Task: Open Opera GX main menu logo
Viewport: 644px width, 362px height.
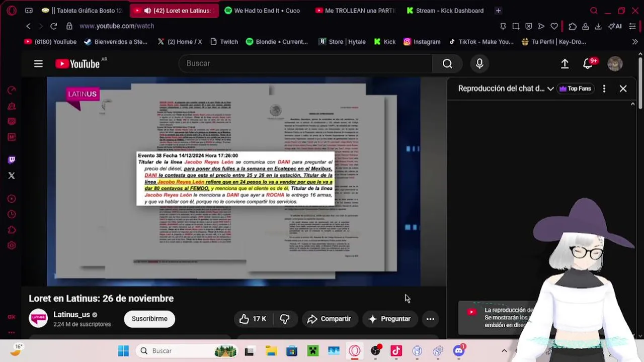Action: pyautogui.click(x=12, y=11)
